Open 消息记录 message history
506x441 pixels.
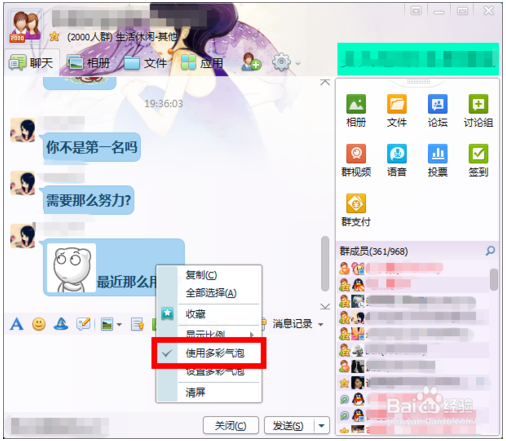tap(292, 323)
